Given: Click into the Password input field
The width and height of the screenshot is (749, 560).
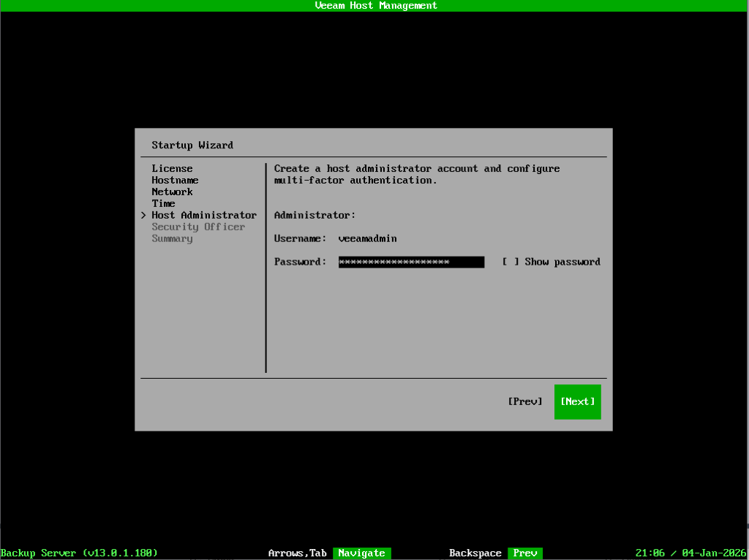Looking at the screenshot, I should point(411,262).
